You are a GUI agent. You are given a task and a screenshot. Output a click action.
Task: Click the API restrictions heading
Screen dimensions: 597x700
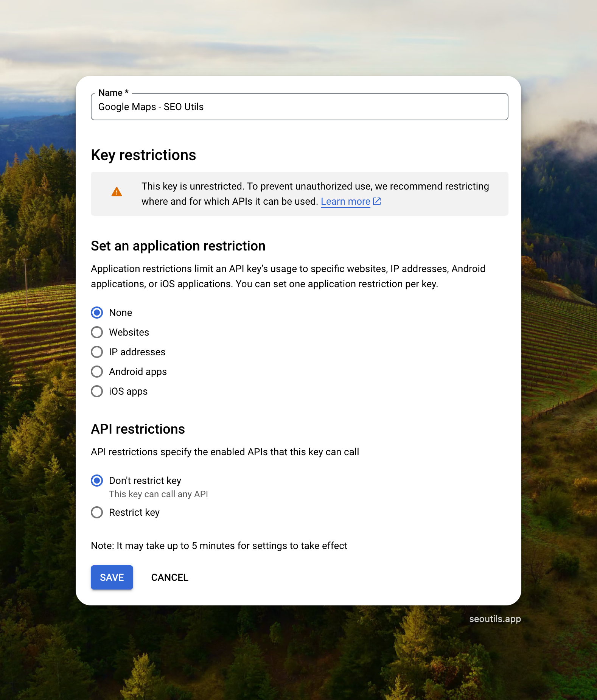[x=138, y=429]
